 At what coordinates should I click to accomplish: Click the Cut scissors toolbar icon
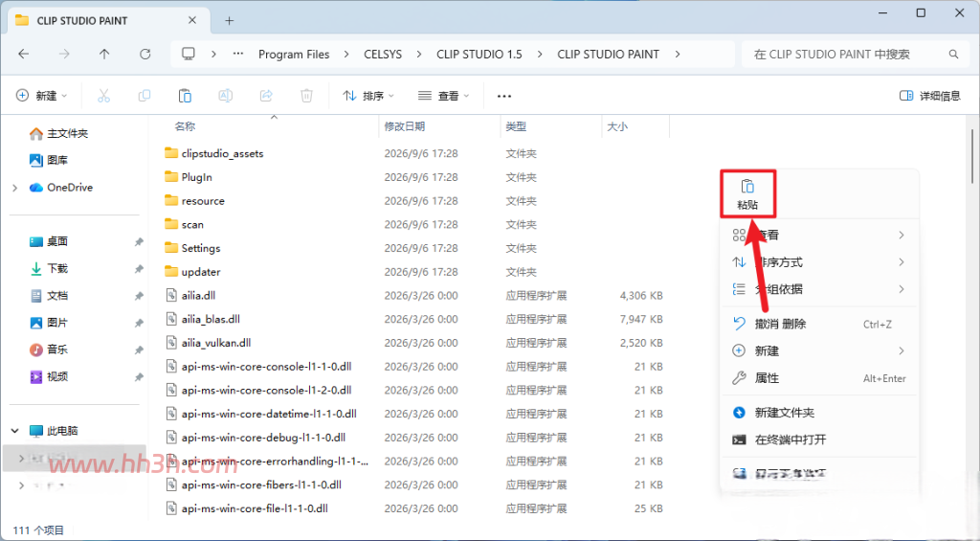[103, 96]
